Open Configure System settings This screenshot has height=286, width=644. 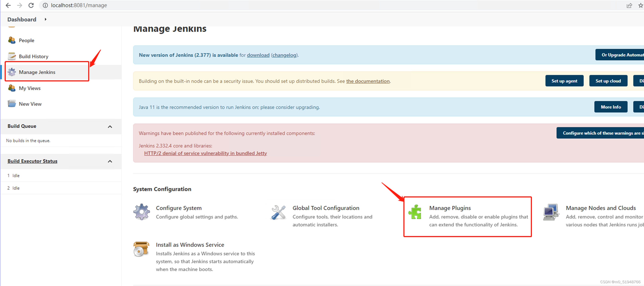(x=178, y=208)
